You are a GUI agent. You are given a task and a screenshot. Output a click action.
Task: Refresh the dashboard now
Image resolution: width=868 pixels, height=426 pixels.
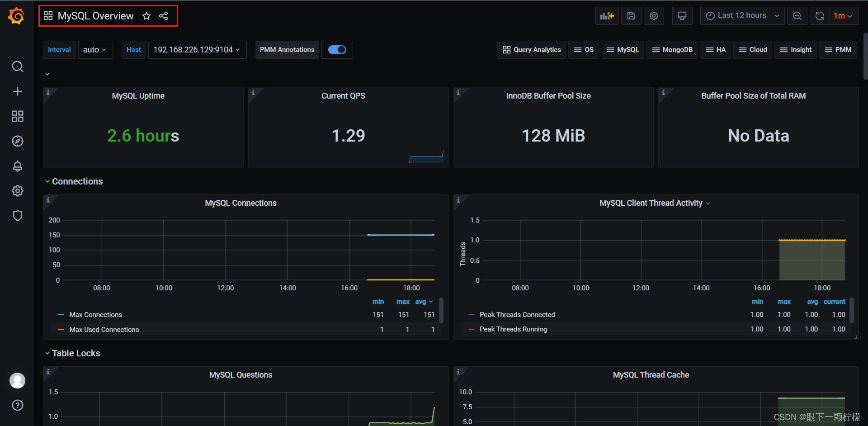pos(820,16)
